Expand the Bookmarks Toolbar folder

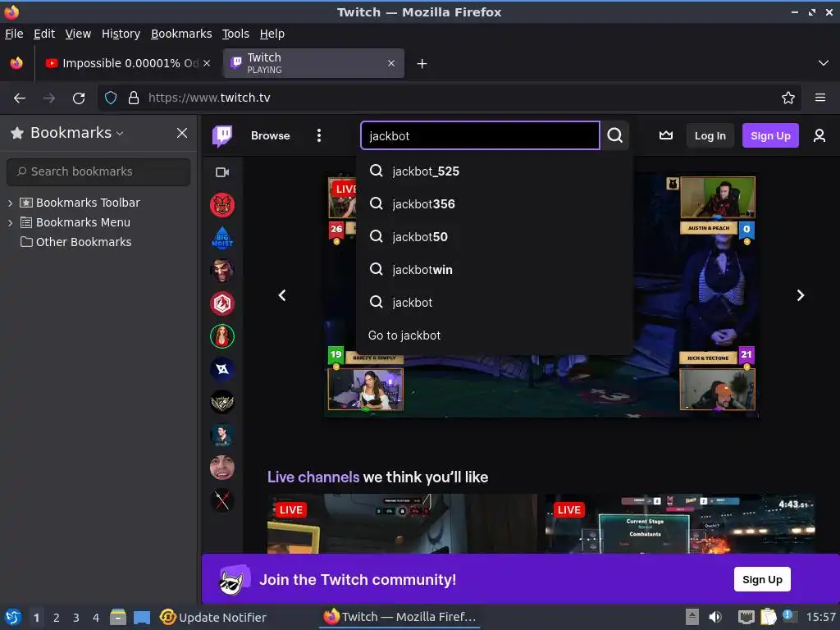point(10,203)
